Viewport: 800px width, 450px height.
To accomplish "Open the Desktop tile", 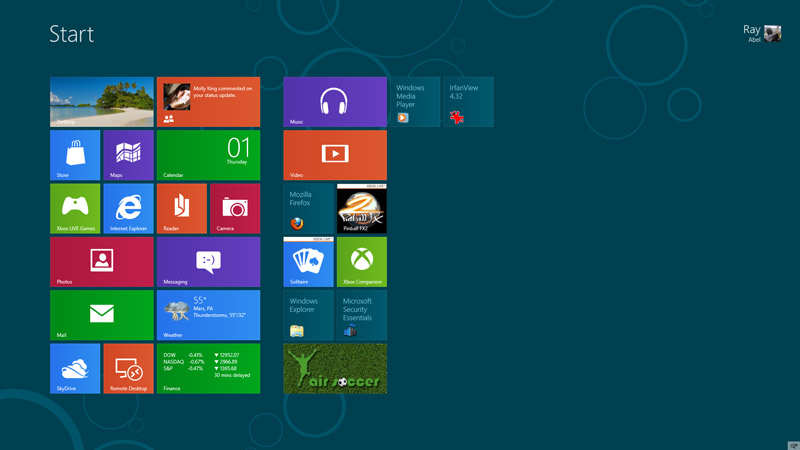I will (x=102, y=102).
